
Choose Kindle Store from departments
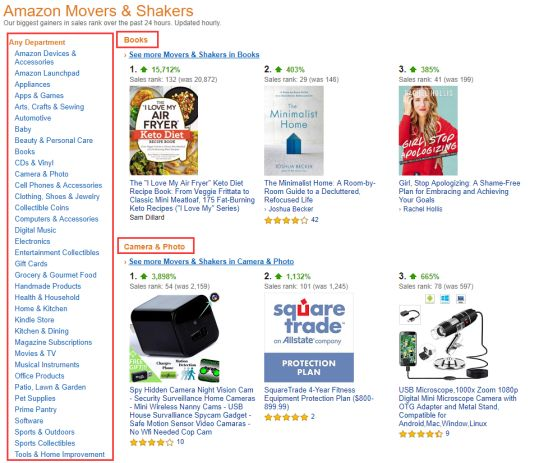(x=34, y=320)
